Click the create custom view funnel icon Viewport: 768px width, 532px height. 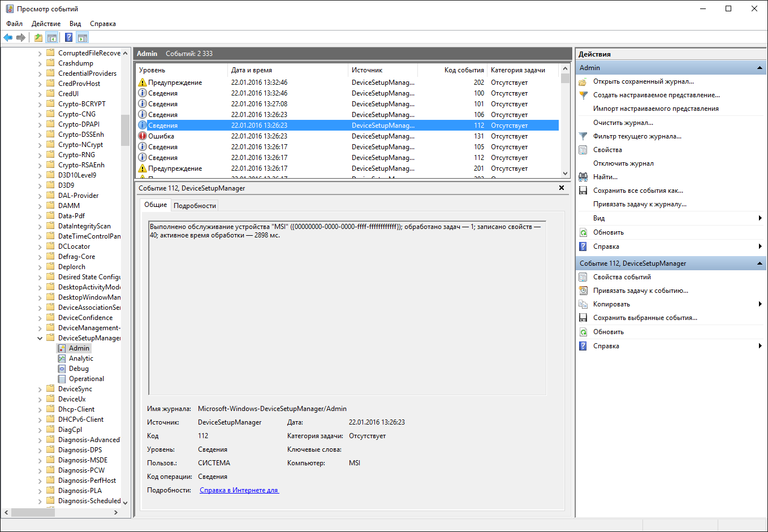pyautogui.click(x=583, y=95)
